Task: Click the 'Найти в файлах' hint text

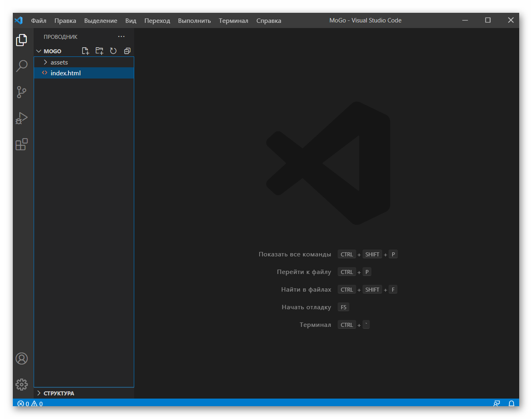Action: (x=306, y=290)
